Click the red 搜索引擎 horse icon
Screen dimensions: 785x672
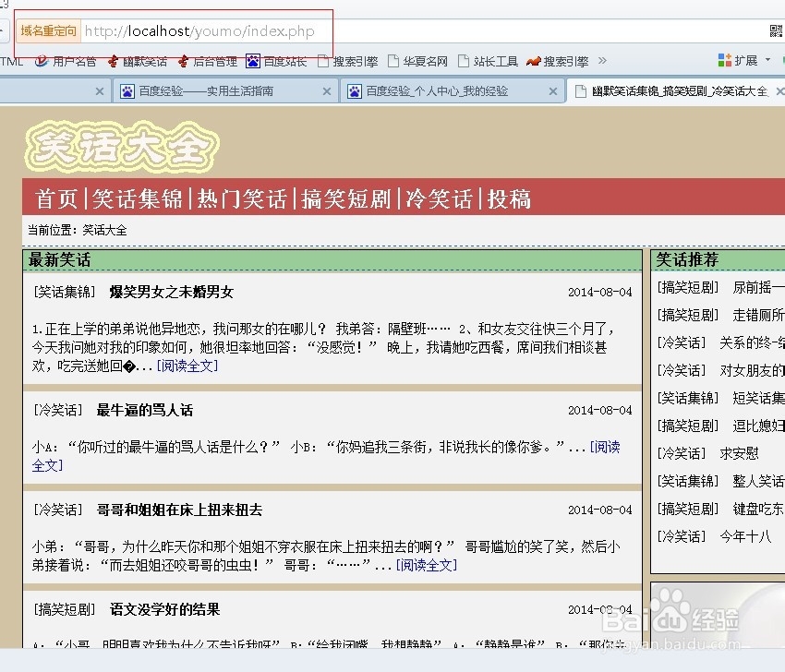click(x=534, y=62)
